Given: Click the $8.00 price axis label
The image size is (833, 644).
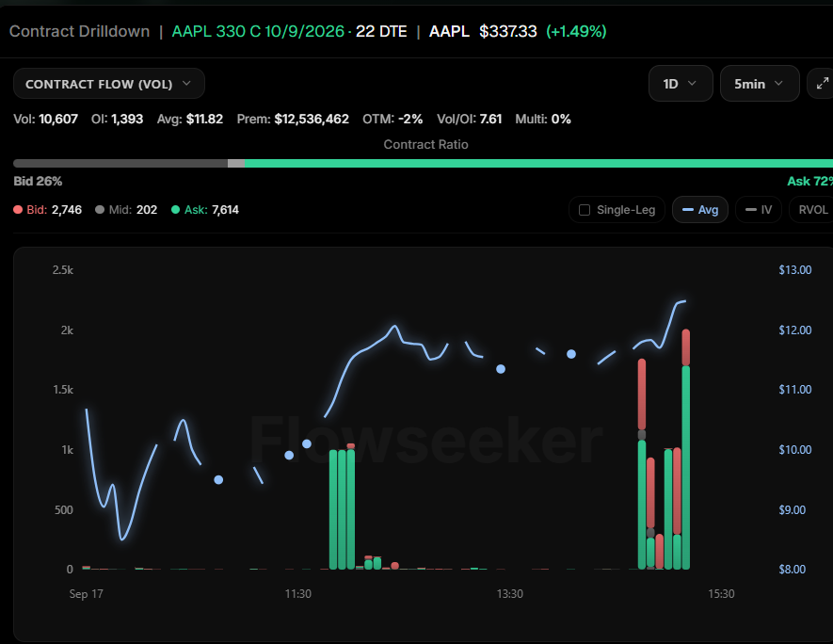Looking at the screenshot, I should [x=792, y=570].
